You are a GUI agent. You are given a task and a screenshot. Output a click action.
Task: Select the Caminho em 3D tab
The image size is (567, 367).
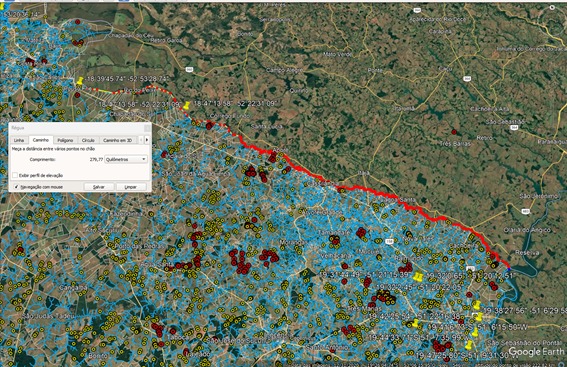118,140
